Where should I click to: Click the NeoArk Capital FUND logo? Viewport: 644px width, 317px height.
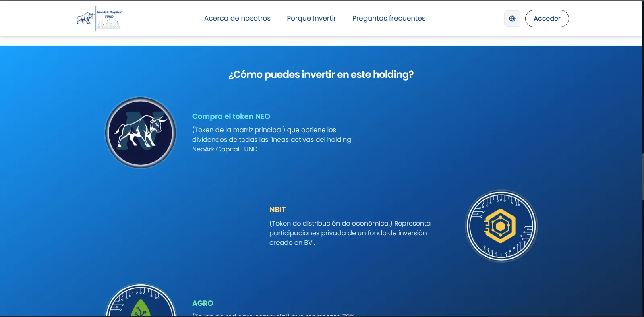99,19
